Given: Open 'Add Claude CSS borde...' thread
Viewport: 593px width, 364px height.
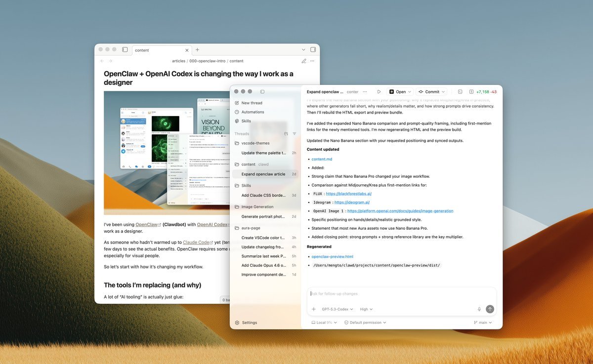Looking at the screenshot, I should [x=265, y=195].
